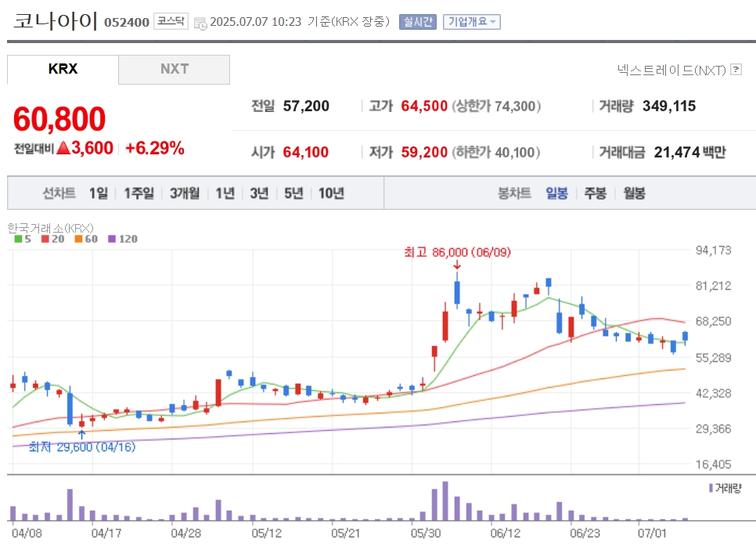Switch to the KRX tab
This screenshot has height=553, width=756.
[x=63, y=70]
